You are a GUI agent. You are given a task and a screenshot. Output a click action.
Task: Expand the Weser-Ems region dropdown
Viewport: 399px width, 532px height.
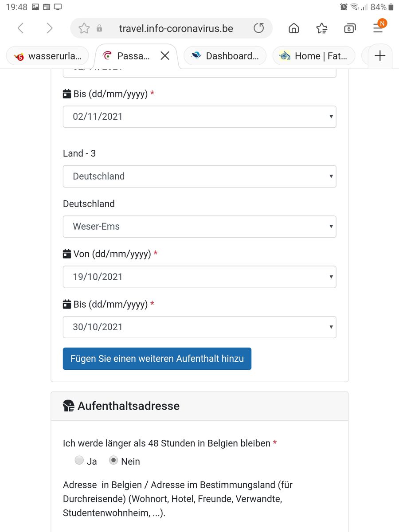point(199,227)
